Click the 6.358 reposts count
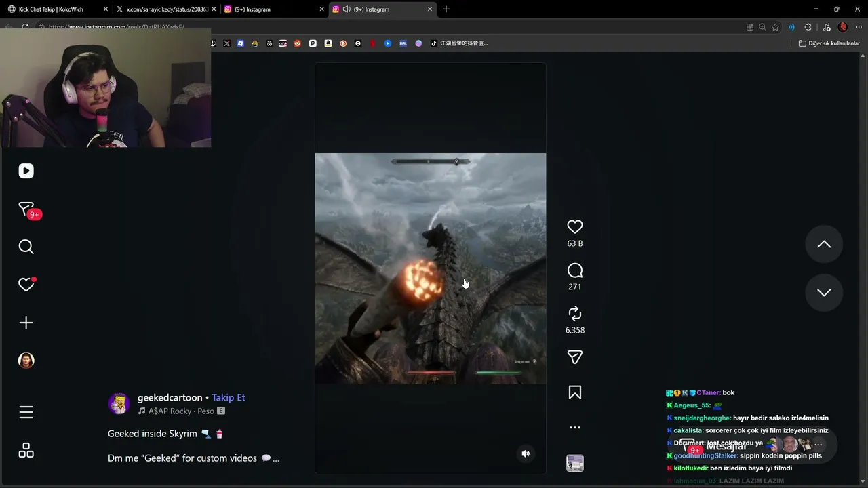The height and width of the screenshot is (488, 868). point(575,330)
